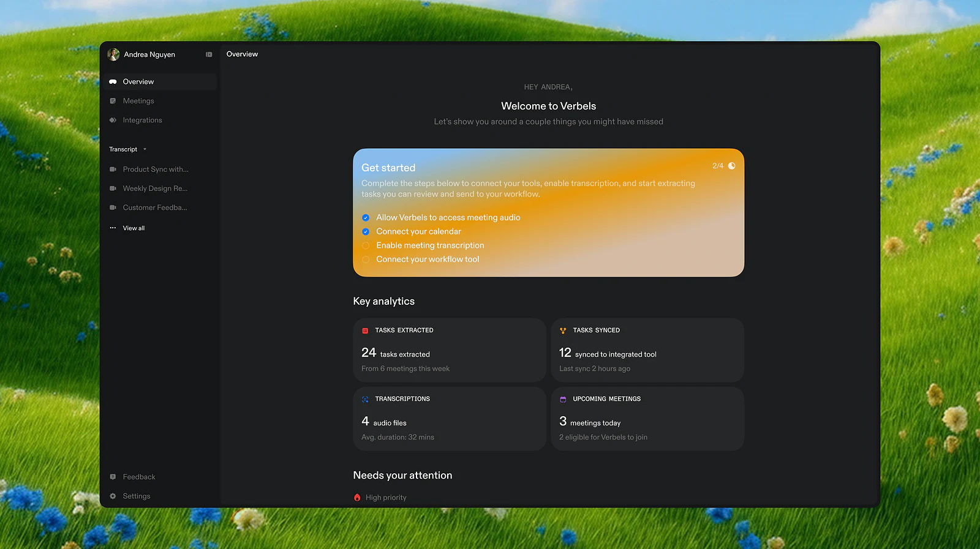Click the Transcriptions blue icon
Image resolution: width=980 pixels, height=549 pixels.
pos(365,399)
